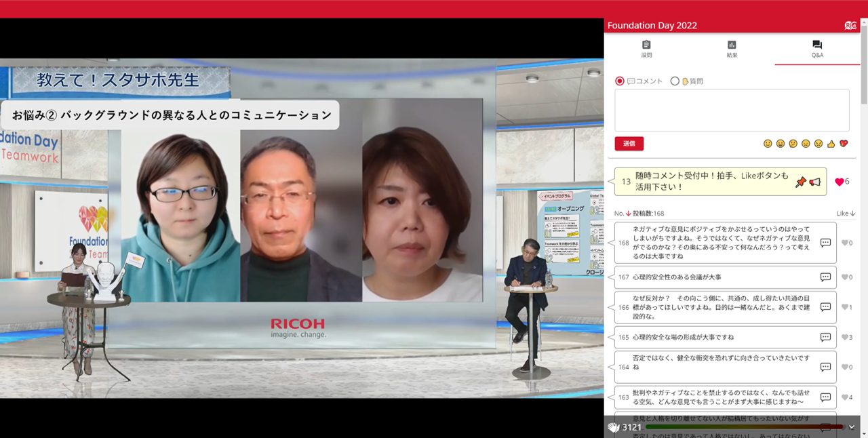868x438 pixels.
Task: Expand the applause bar chevron
Action: pyautogui.click(x=852, y=427)
